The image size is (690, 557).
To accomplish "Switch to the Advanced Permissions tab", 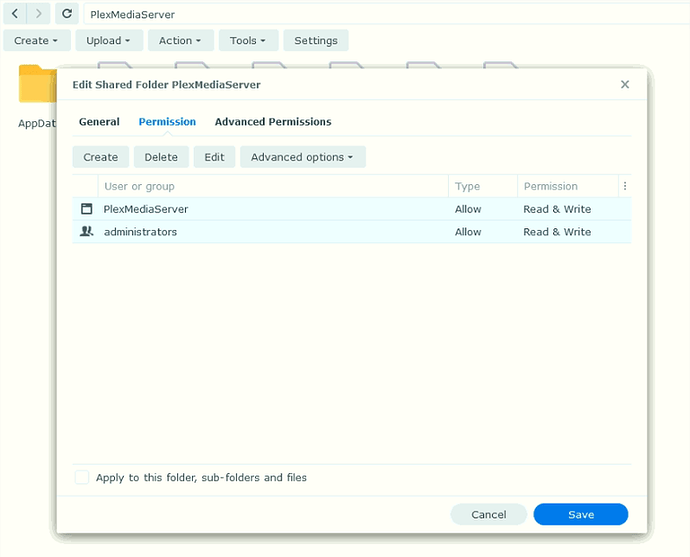I will click(273, 122).
